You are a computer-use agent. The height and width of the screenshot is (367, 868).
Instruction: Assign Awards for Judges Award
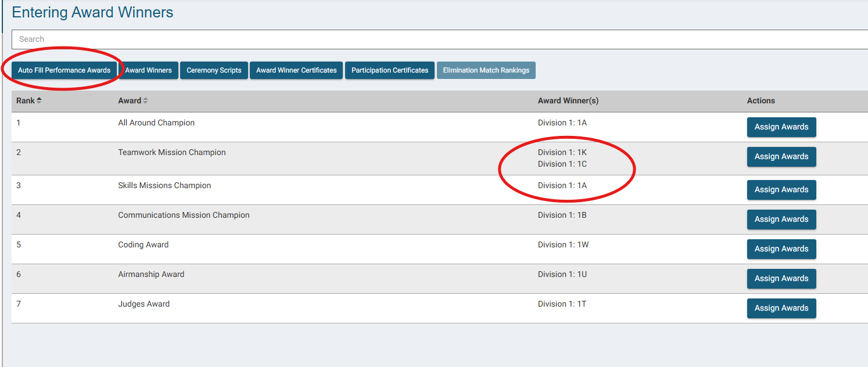point(781,308)
